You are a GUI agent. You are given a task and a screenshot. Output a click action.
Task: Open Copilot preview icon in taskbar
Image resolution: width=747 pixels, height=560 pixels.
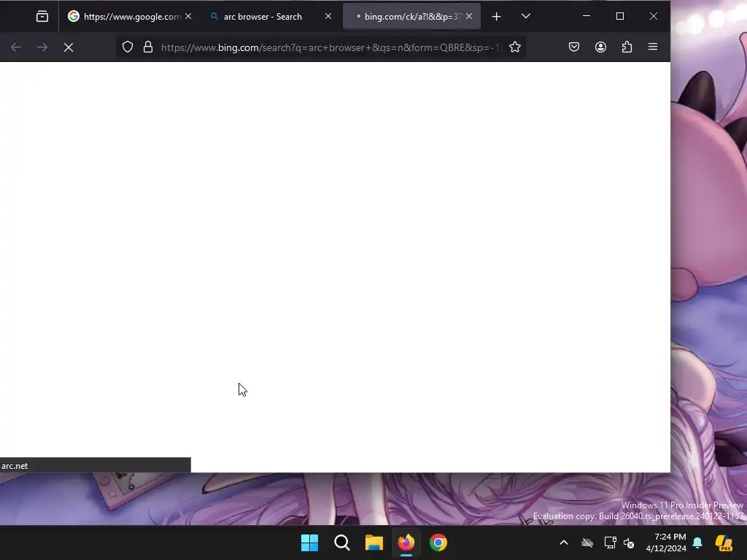(724, 542)
